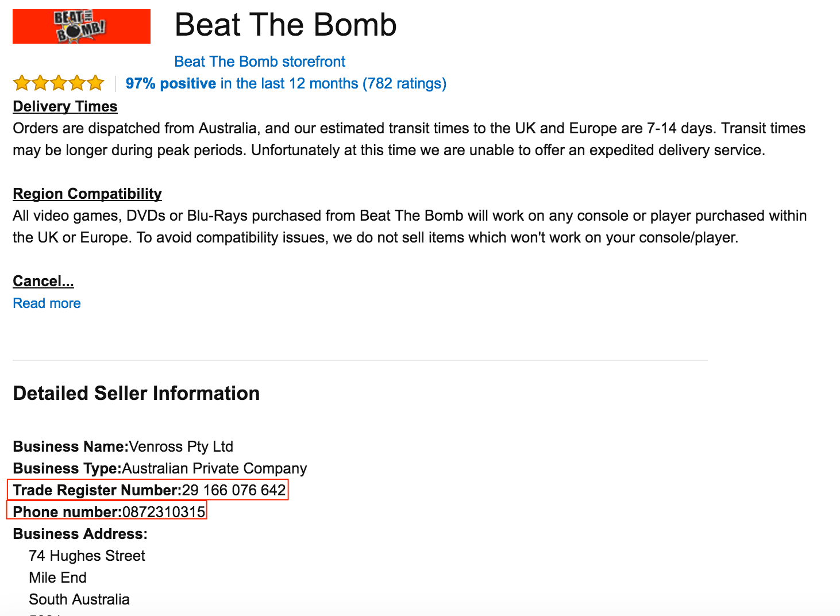The height and width of the screenshot is (616, 840).
Task: Open the Beat The Bomb storefront link
Action: tap(260, 61)
